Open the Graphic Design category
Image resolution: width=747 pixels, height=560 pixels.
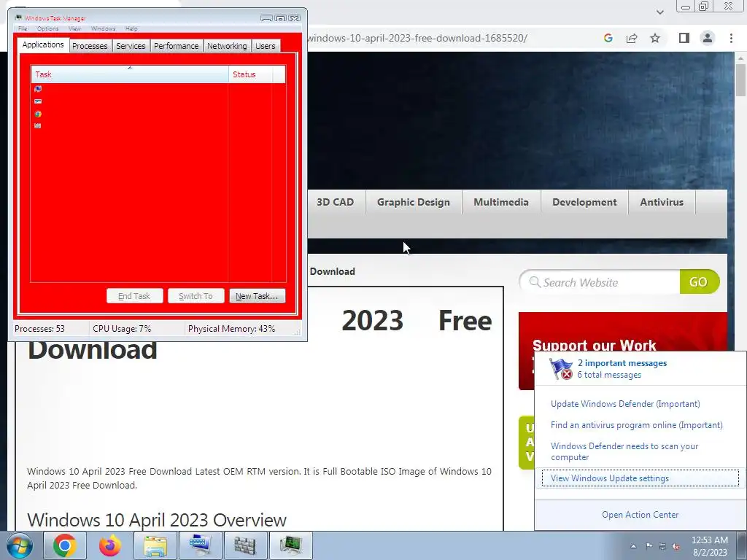click(x=414, y=202)
